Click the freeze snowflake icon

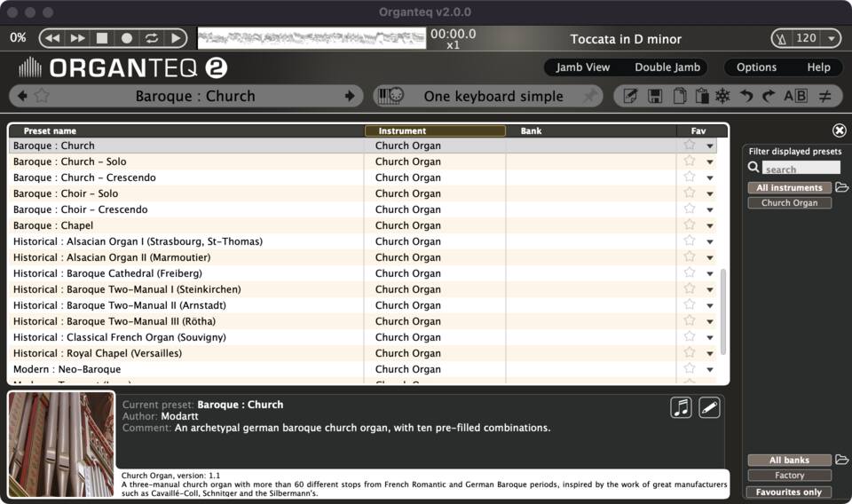[x=722, y=96]
